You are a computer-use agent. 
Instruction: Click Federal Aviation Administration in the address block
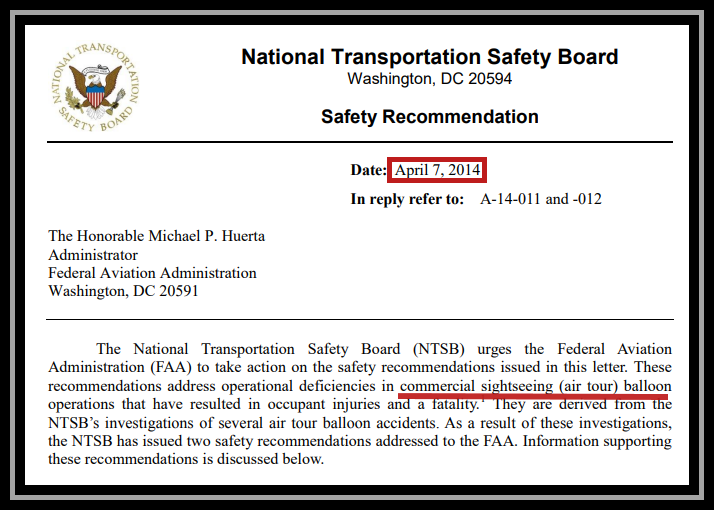(x=153, y=273)
